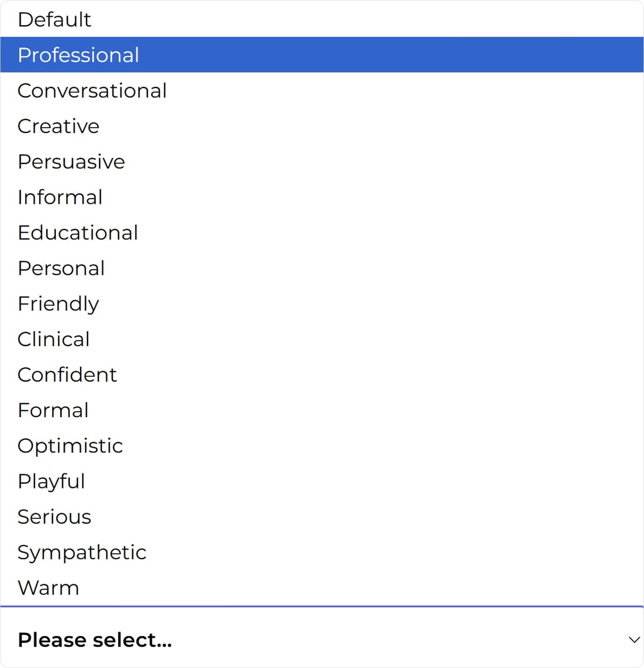Pick the Educational tone
Screen dimensions: 644x668
78,233
